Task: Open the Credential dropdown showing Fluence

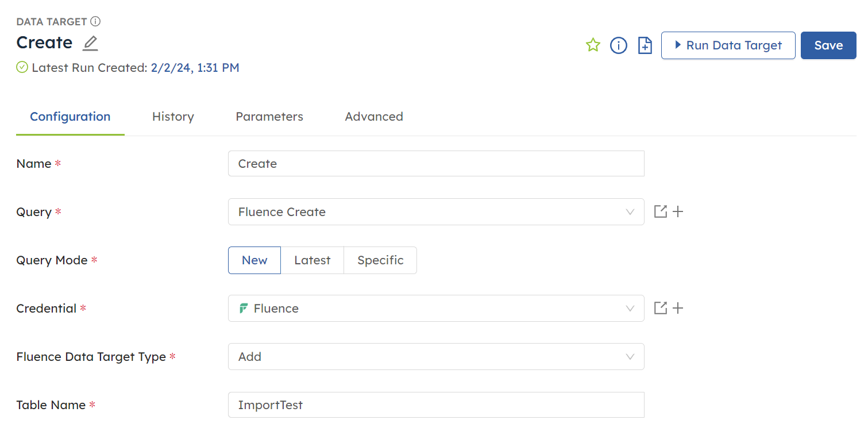Action: tap(435, 309)
